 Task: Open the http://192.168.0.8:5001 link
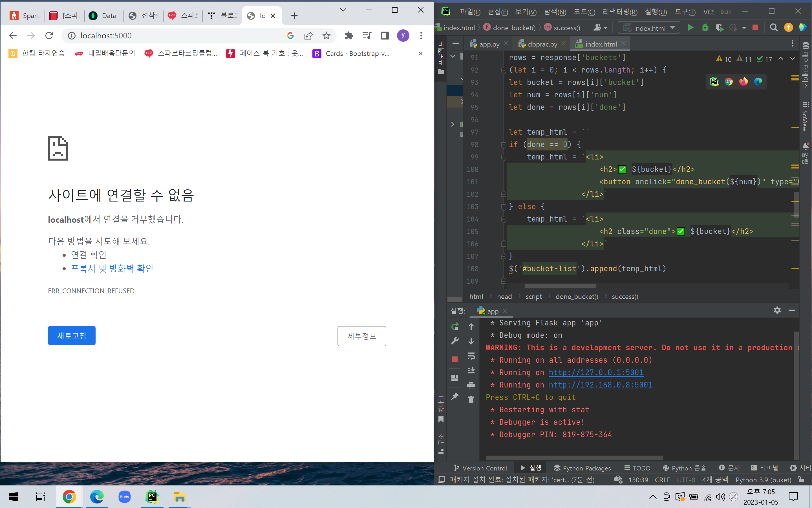[601, 385]
